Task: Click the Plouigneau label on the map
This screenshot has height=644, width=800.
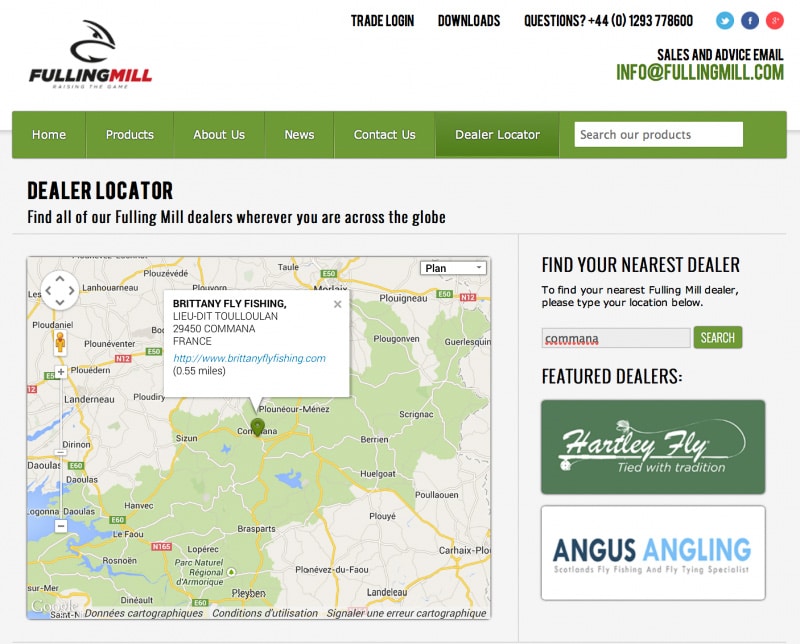Action: (x=403, y=298)
